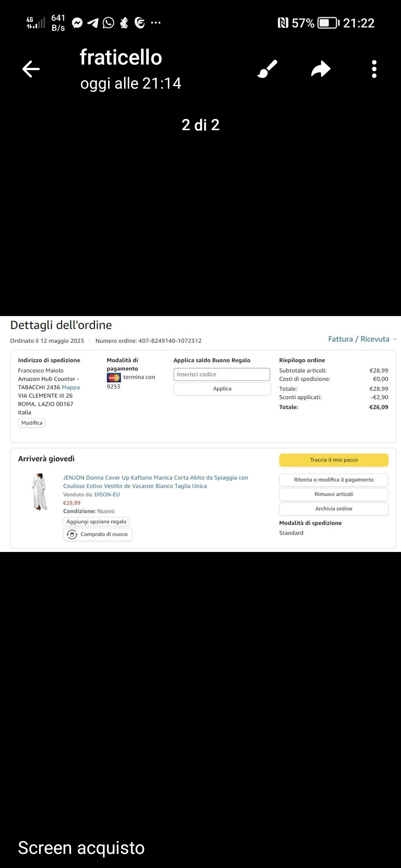The image size is (401, 868).
Task: Open the Mappa link
Action: click(71, 387)
